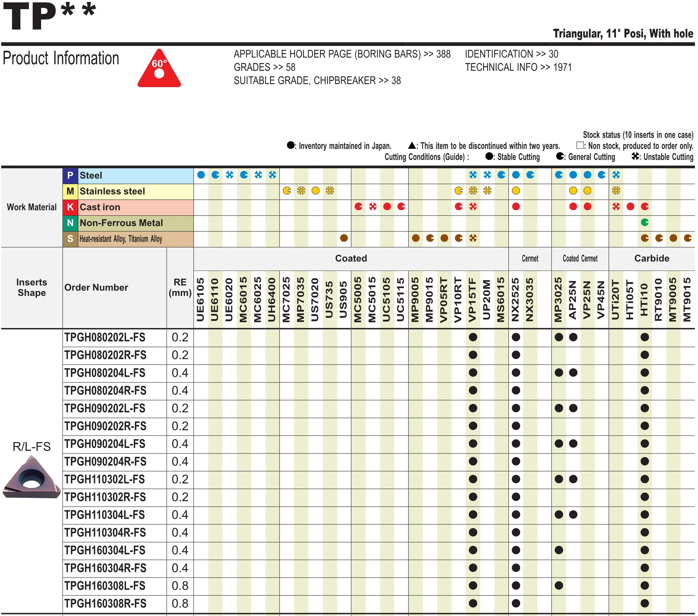698x616 pixels.
Task: Click the Unstable Cutting legend symbol
Action: tap(635, 156)
